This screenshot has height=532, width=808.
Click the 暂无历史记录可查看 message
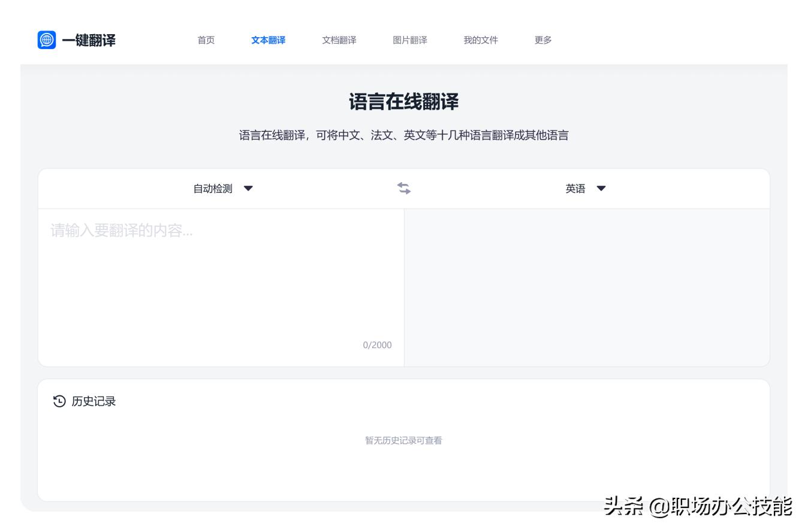click(x=404, y=440)
